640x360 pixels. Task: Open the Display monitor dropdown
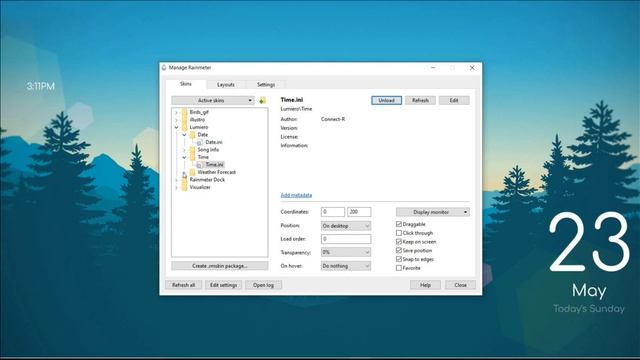(433, 212)
